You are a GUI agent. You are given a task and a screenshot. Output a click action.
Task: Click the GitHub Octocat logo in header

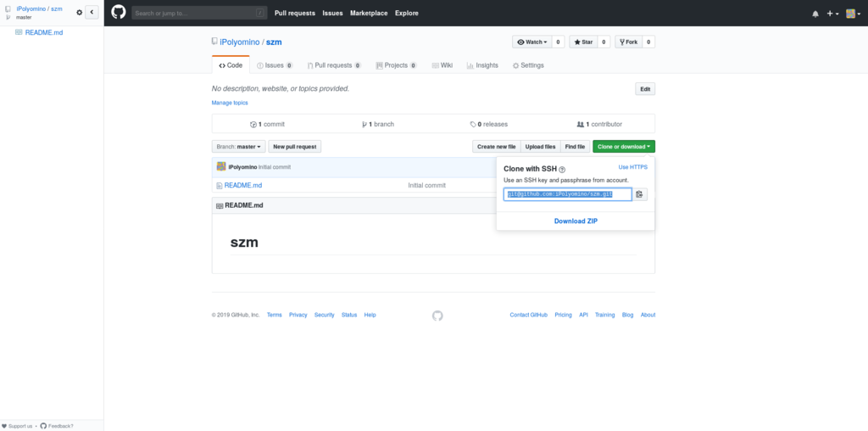click(119, 13)
